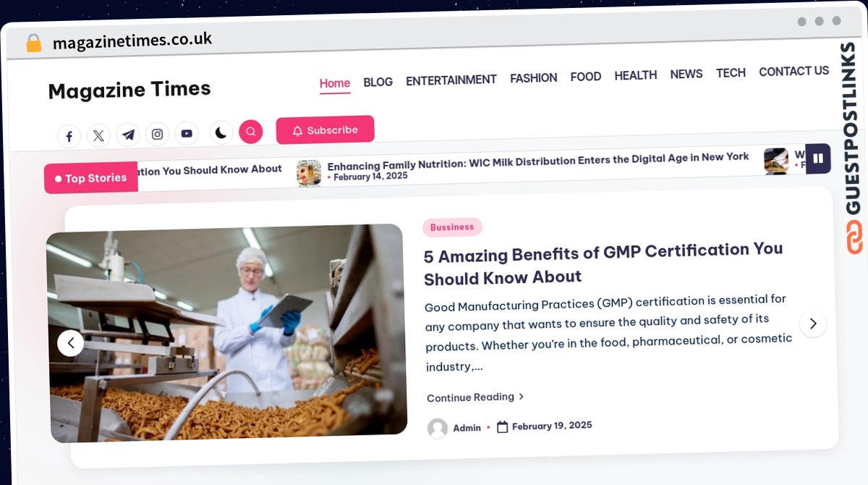The height and width of the screenshot is (485, 868).
Task: Open the X (Twitter) social icon
Action: 98,135
